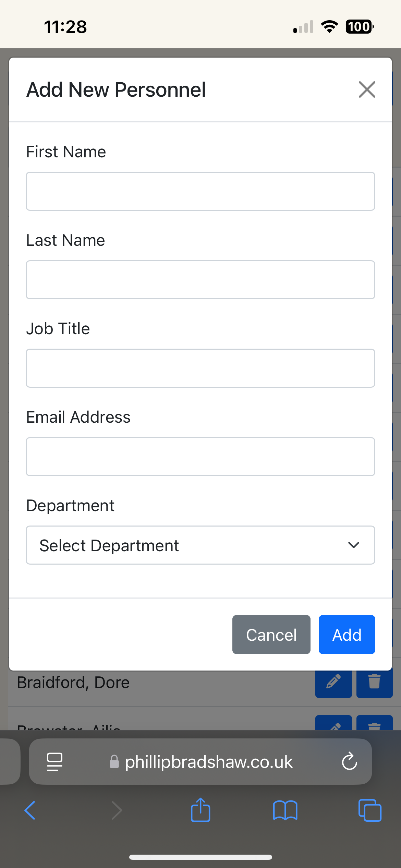Click the blue Add button
The height and width of the screenshot is (868, 401).
coord(347,635)
